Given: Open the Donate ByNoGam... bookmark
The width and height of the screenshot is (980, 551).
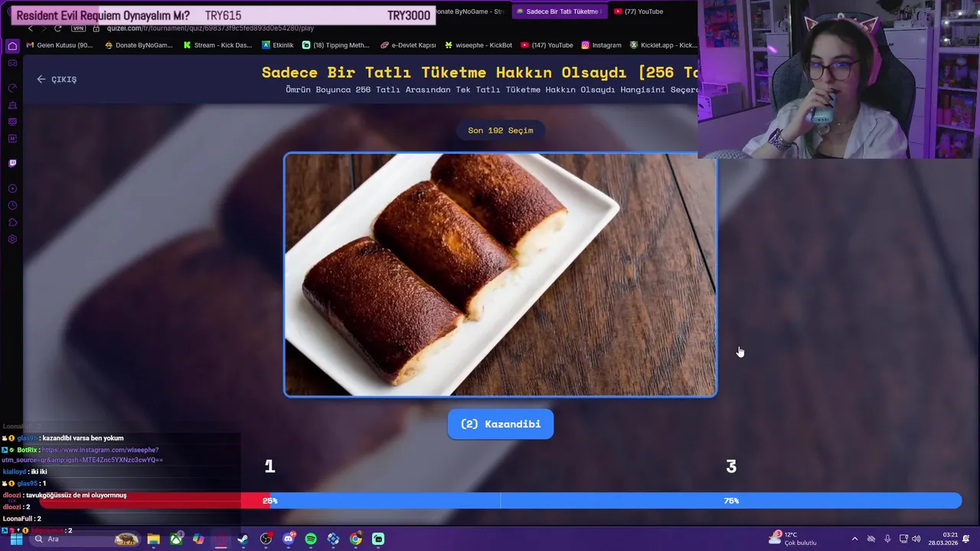Looking at the screenshot, I should tap(139, 45).
